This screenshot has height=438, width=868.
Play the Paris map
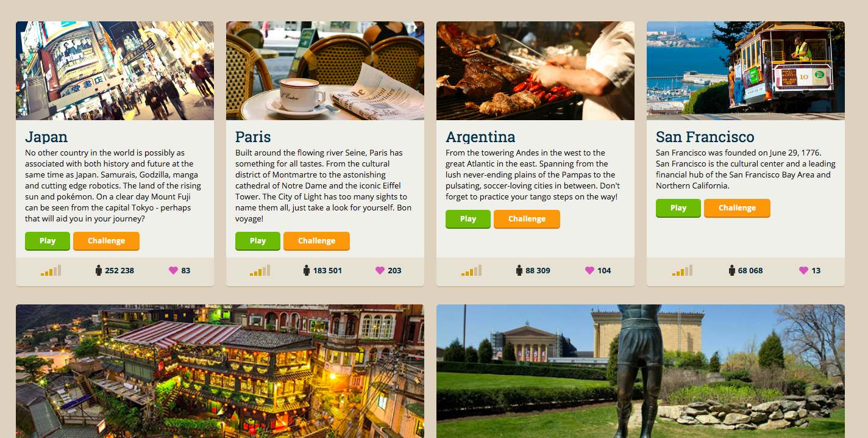[x=258, y=241]
